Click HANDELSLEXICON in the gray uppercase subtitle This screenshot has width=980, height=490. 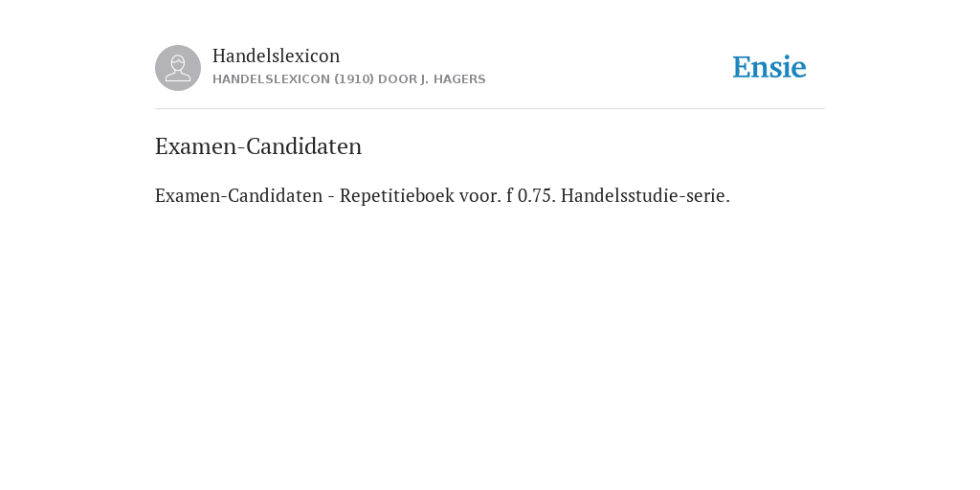271,79
